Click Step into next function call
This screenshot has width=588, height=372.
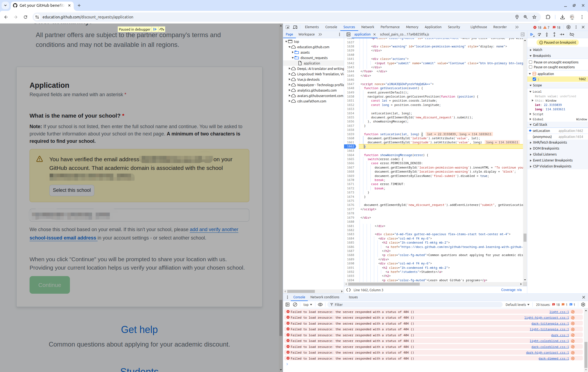pos(547,34)
